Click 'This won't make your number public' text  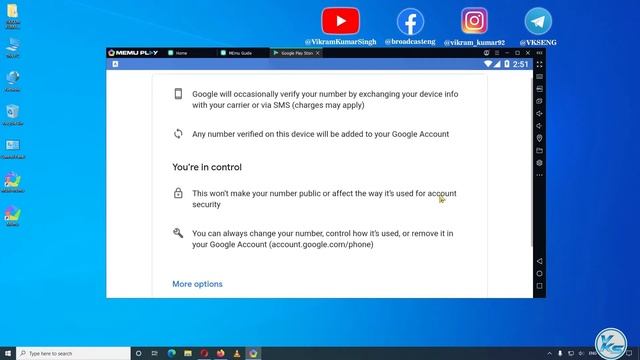coord(324,199)
